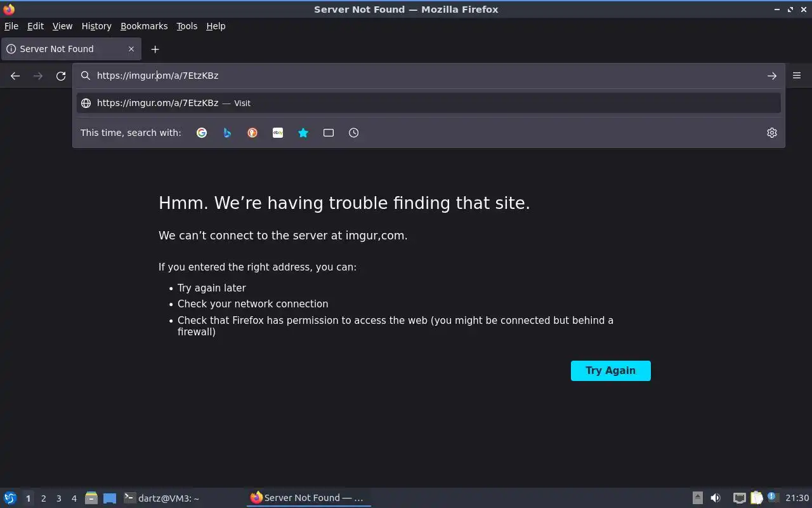Search open tabs with the tabs icon

[x=329, y=133]
